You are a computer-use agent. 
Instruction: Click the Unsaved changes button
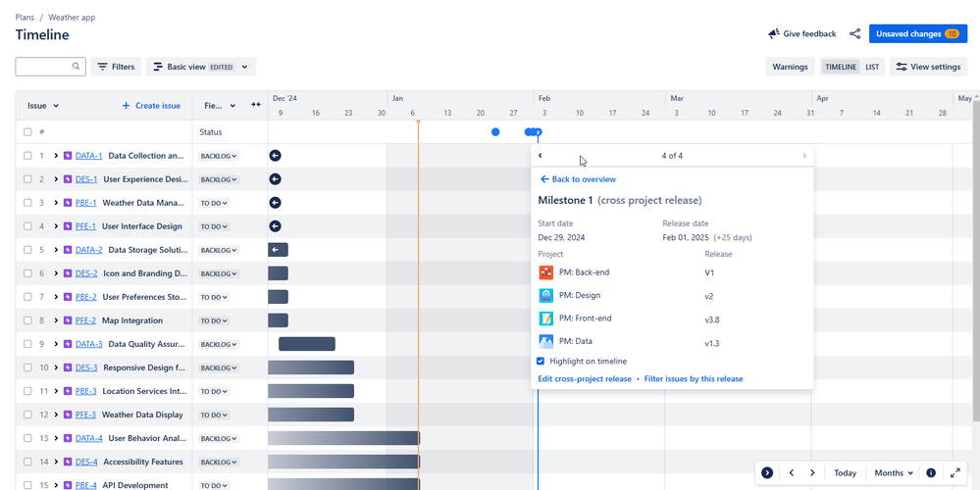click(x=917, y=33)
